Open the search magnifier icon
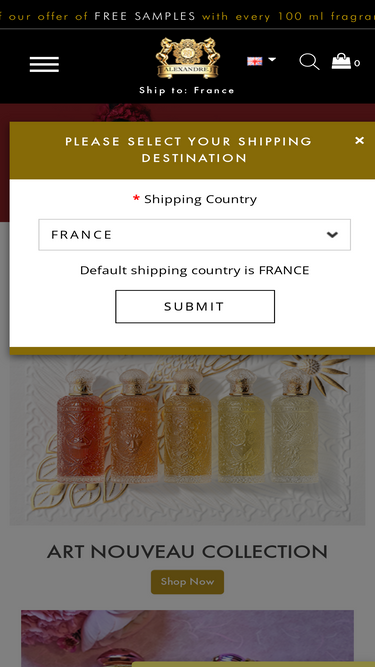Viewport: 375px width, 667px height. point(309,62)
